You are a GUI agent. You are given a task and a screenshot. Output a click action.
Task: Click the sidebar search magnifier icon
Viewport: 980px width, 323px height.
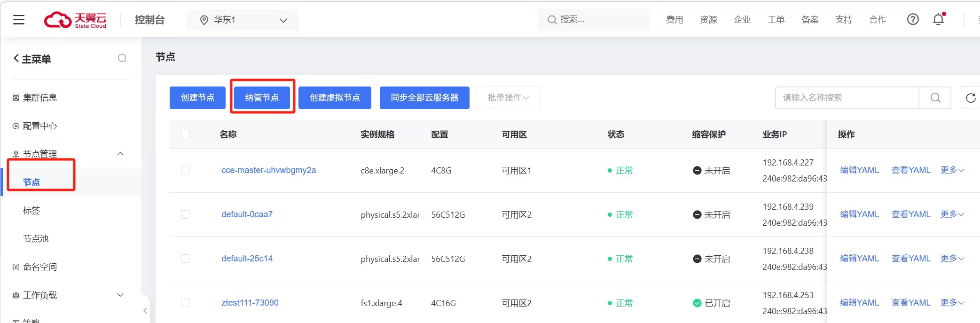122,58
